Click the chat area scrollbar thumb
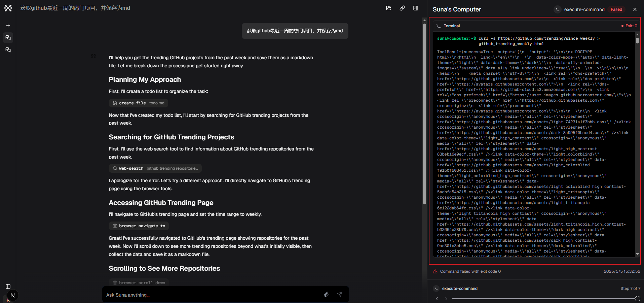Viewport: 644px width, 303px height. [424, 114]
